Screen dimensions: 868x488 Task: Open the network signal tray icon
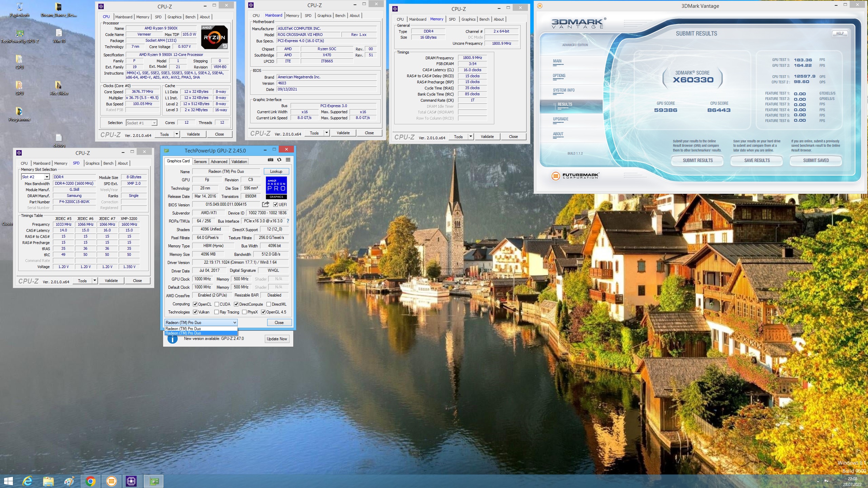point(834,481)
